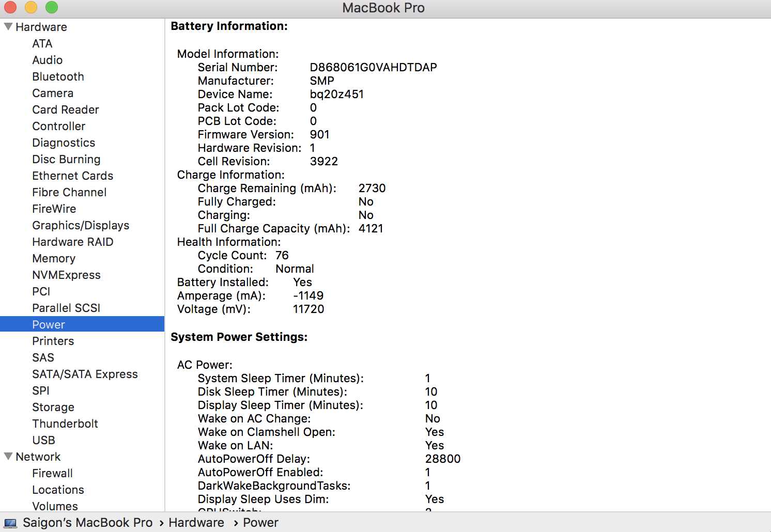Open the Card Reader hardware entry

(x=66, y=109)
